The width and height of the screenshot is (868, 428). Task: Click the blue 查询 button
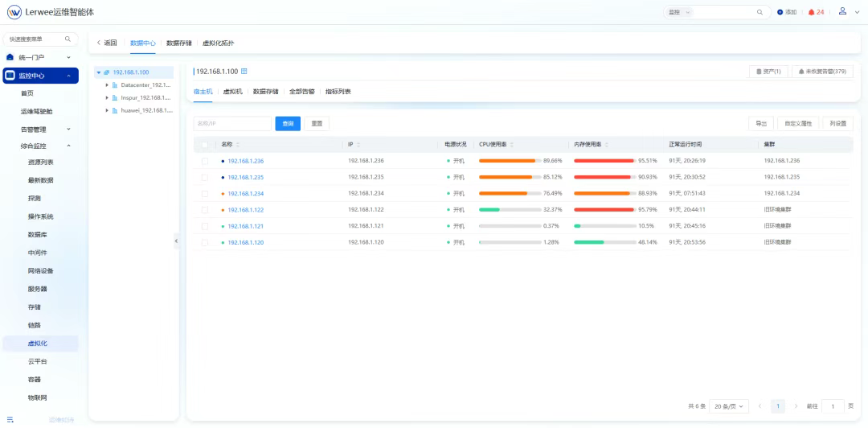288,124
